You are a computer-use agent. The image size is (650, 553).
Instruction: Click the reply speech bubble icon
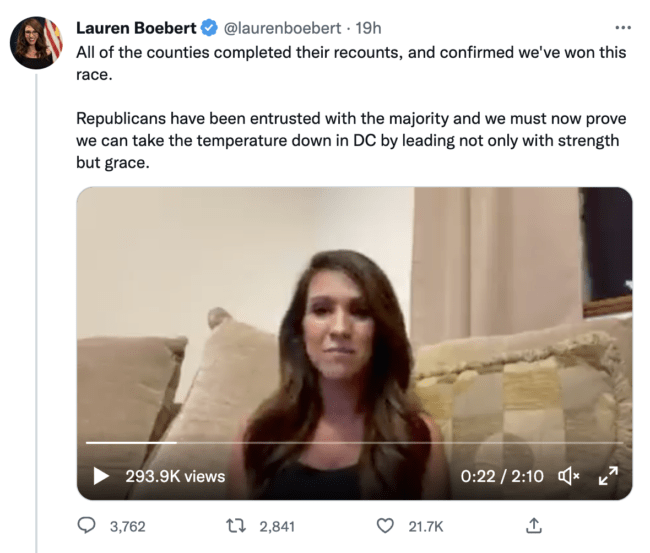pos(87,525)
